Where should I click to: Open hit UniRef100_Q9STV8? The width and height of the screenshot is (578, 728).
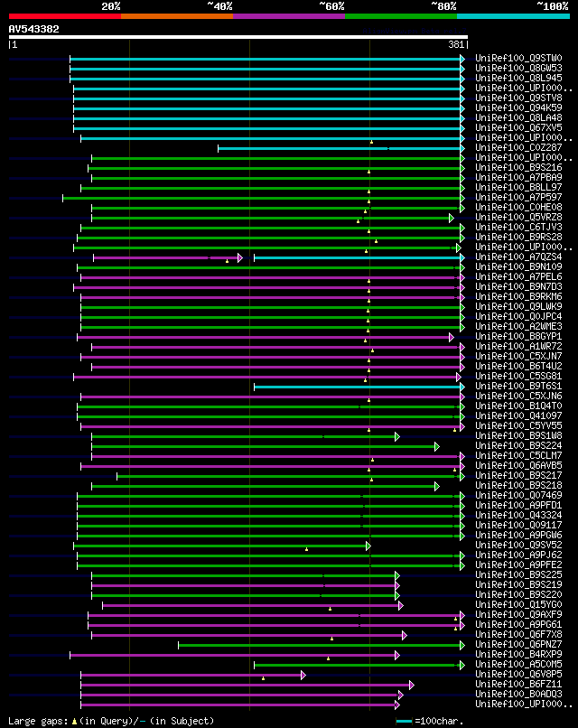coord(518,98)
